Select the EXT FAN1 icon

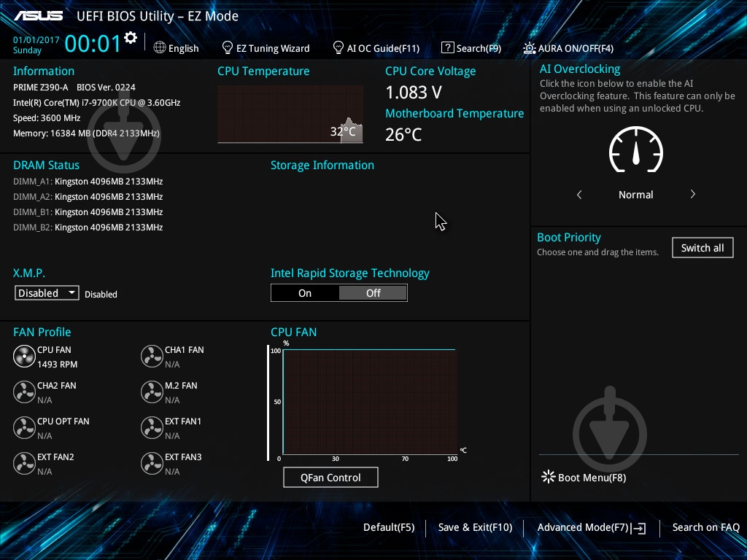pos(152,427)
